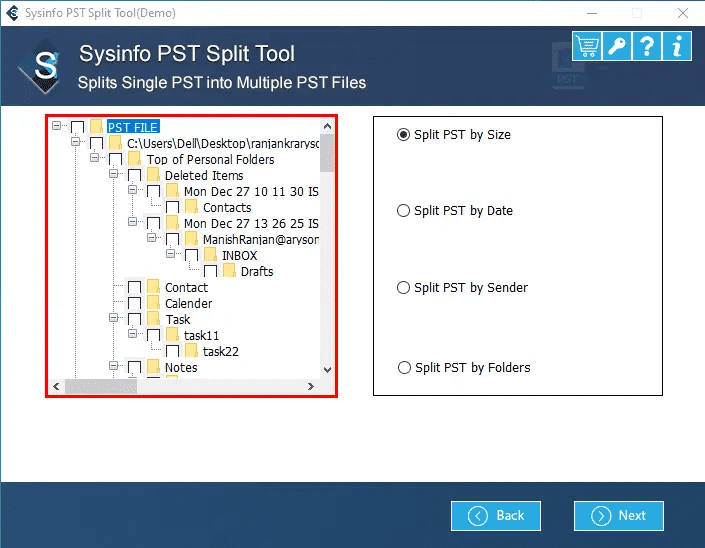Image resolution: width=705 pixels, height=548 pixels.
Task: Click the Notes folder icon
Action: tap(153, 367)
